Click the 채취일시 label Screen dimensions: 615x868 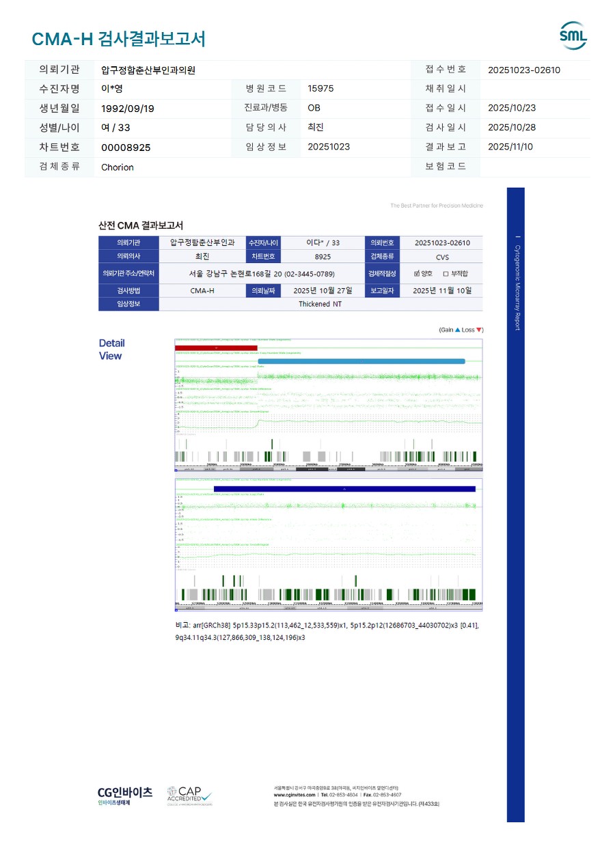point(446,89)
